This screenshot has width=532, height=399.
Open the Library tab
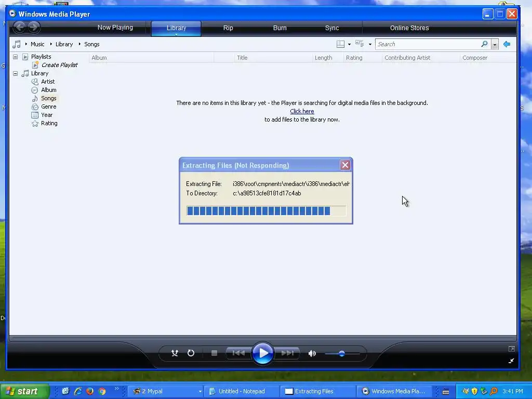(x=176, y=28)
